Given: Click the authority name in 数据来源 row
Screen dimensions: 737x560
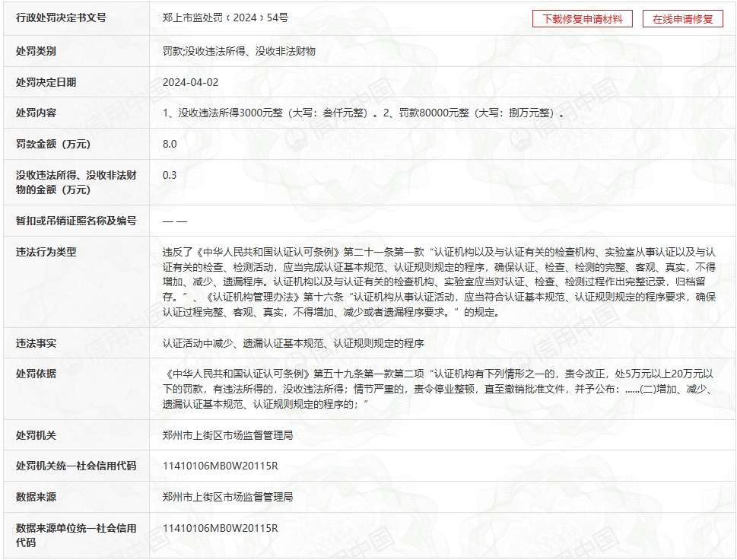Looking at the screenshot, I should 227,497.
